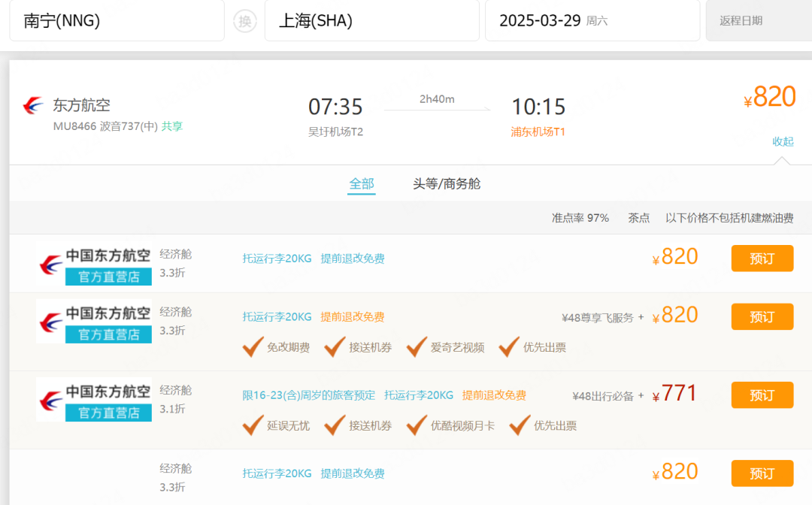The height and width of the screenshot is (505, 812).
Task: Click 优先出票 checkmark in the ¥771 row
Action: tap(520, 425)
